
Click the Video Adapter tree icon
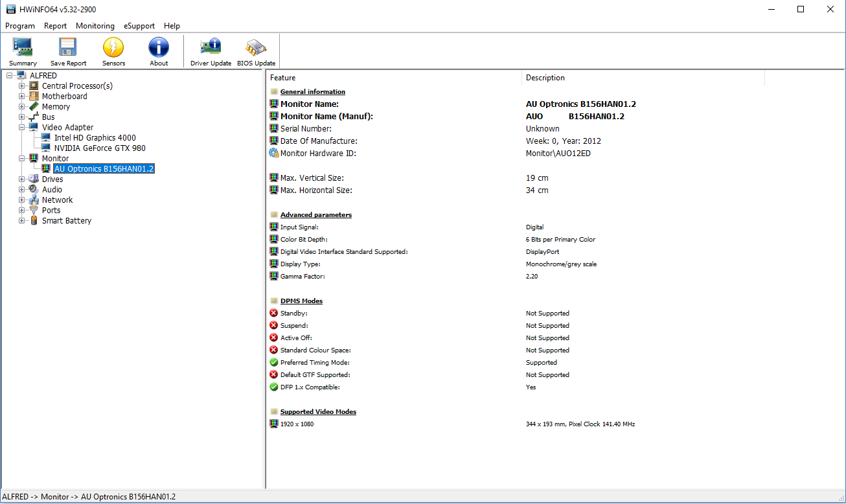34,128
